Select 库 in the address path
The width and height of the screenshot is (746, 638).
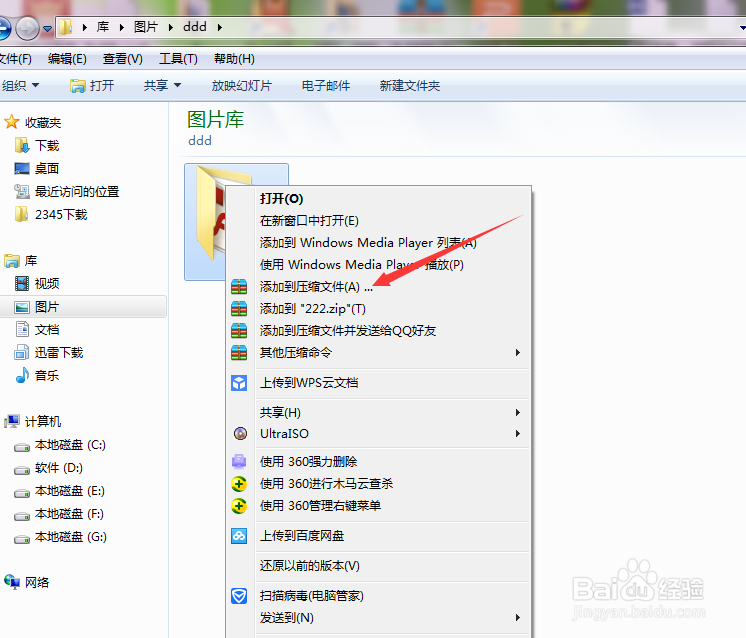[103, 27]
